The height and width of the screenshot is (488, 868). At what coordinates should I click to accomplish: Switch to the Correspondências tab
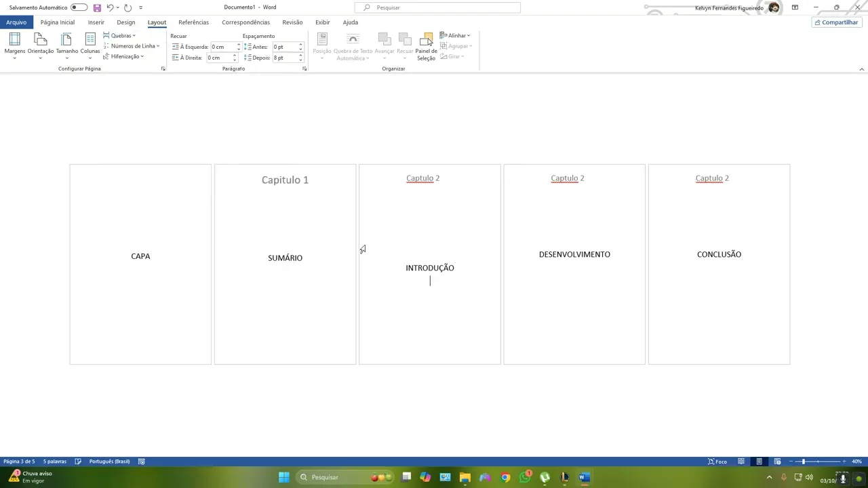pos(245,22)
